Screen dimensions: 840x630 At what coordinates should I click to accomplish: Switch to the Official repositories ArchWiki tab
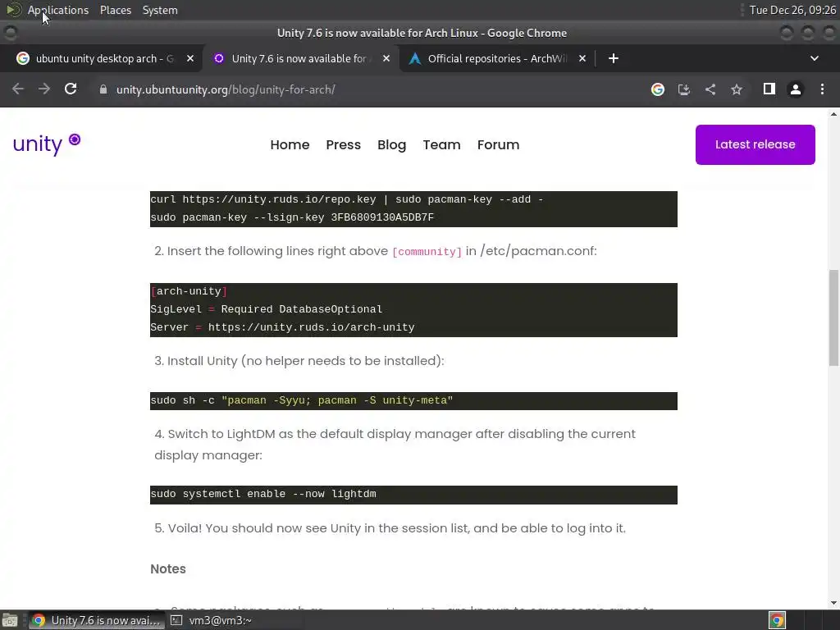coord(495,58)
